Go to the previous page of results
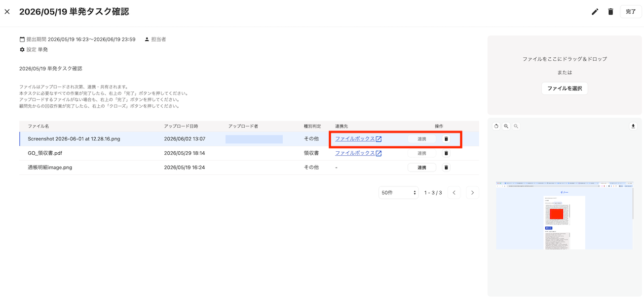The height and width of the screenshot is (299, 644). pos(454,193)
